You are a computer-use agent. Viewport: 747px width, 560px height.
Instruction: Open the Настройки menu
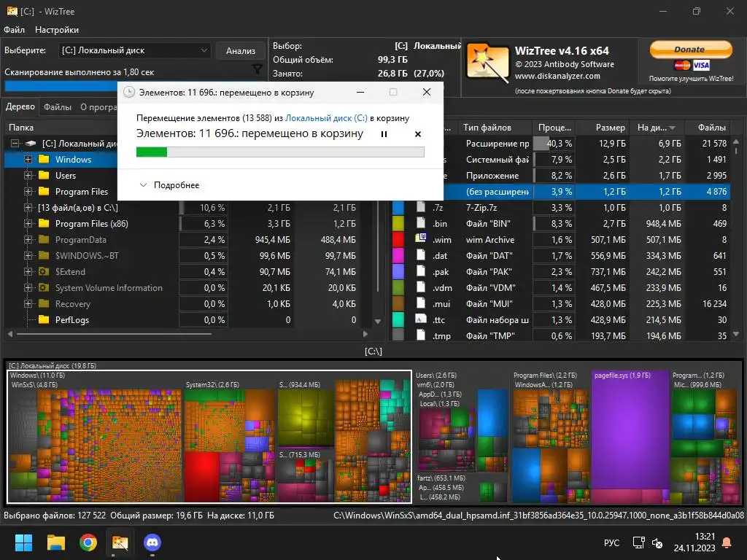tap(57, 29)
